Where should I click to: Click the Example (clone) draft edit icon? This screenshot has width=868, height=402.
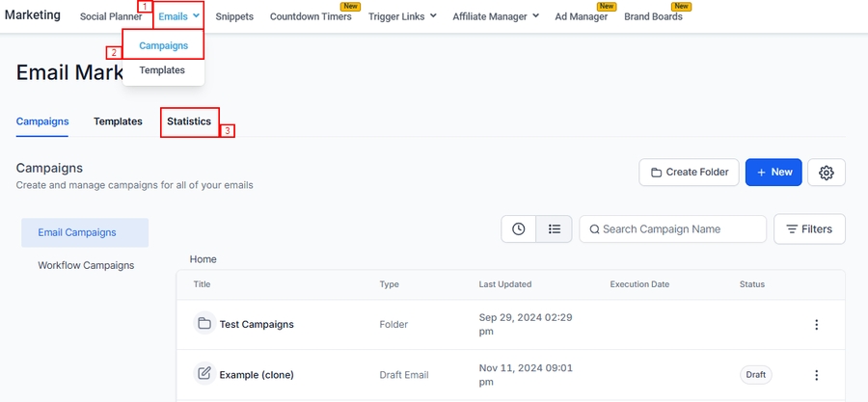(x=204, y=374)
